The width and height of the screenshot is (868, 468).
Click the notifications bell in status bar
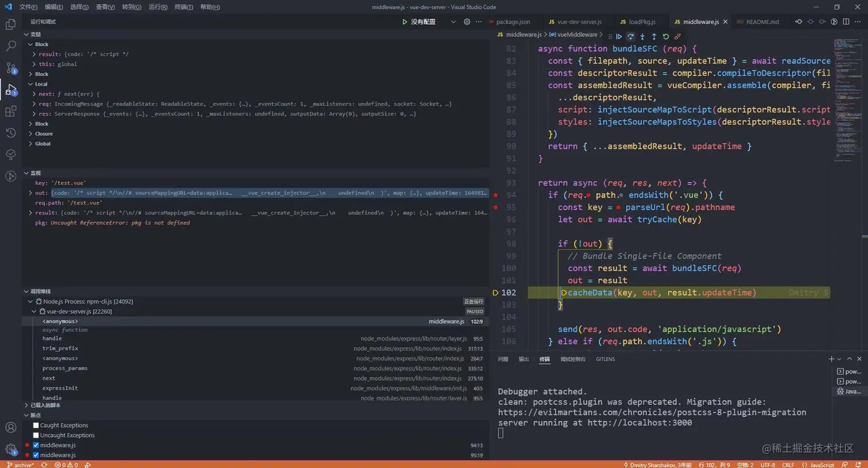point(858,465)
